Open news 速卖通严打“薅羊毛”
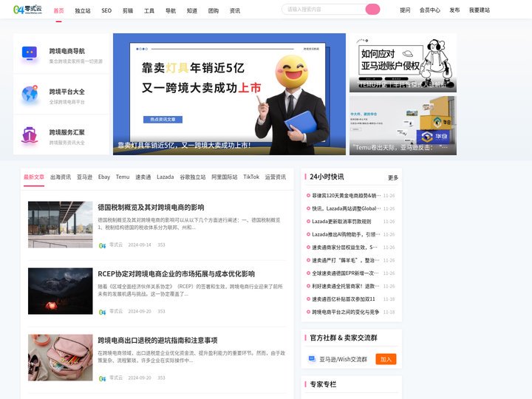 click(x=346, y=260)
